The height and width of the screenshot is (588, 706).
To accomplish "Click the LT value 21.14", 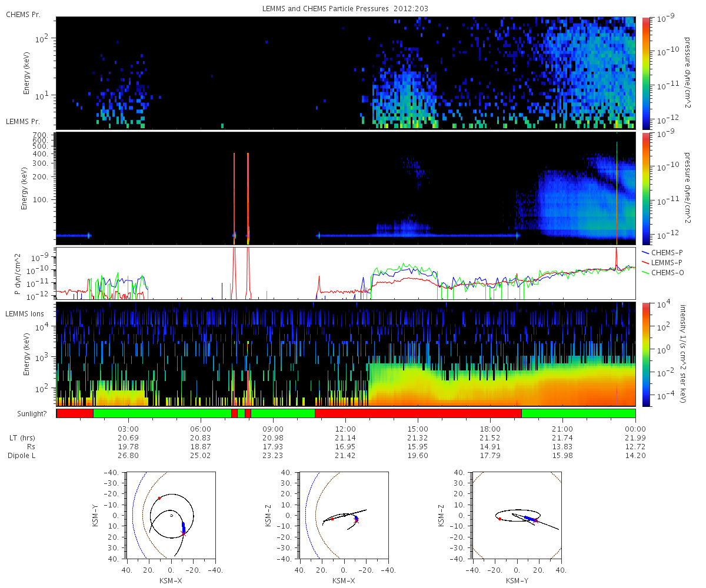I will (345, 438).
